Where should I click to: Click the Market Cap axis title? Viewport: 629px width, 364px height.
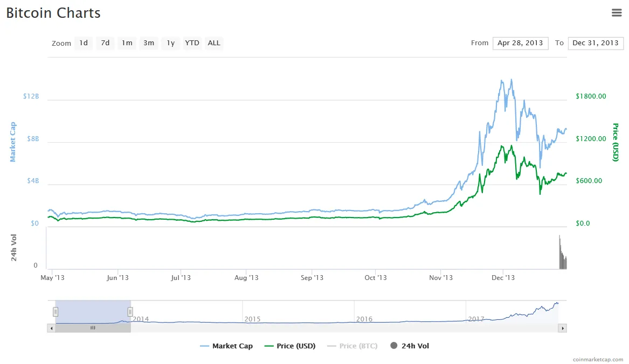pos(13,142)
